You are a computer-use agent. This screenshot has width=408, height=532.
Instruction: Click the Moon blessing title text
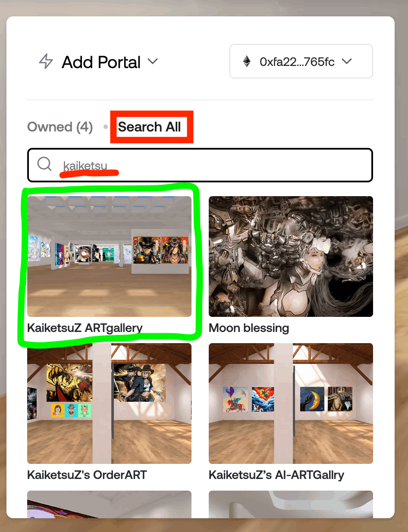pyautogui.click(x=249, y=328)
